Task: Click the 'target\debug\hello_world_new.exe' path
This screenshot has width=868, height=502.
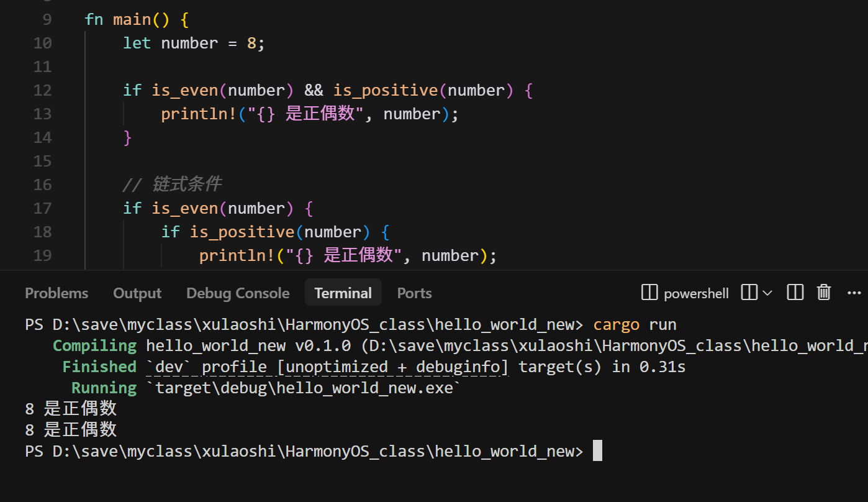Action: click(304, 388)
